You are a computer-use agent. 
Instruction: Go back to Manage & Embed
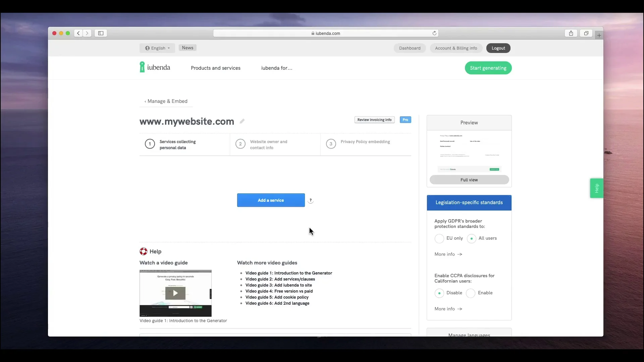166,101
